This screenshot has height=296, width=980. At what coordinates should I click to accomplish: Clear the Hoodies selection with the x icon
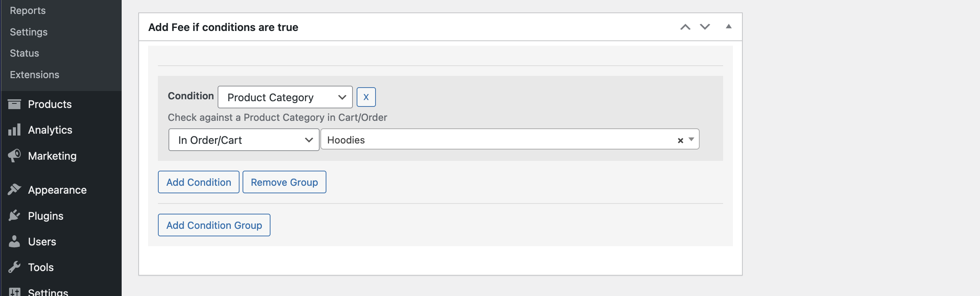(x=680, y=140)
